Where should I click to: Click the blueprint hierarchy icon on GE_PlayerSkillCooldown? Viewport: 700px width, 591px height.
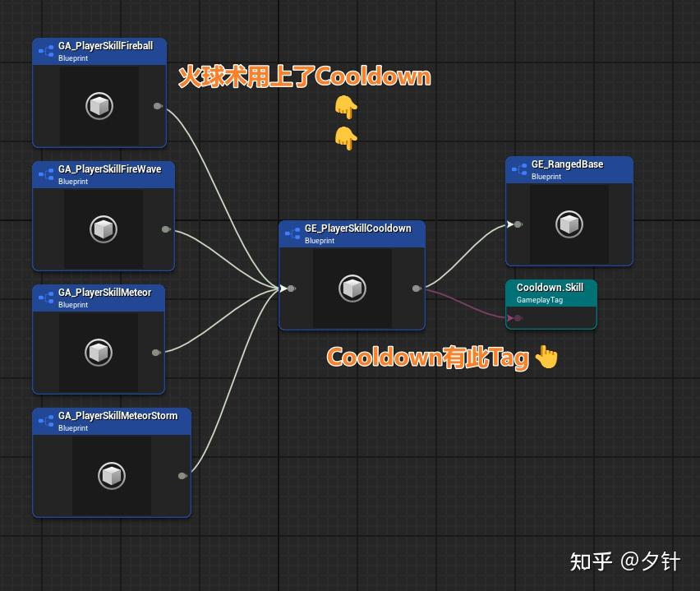[x=292, y=234]
